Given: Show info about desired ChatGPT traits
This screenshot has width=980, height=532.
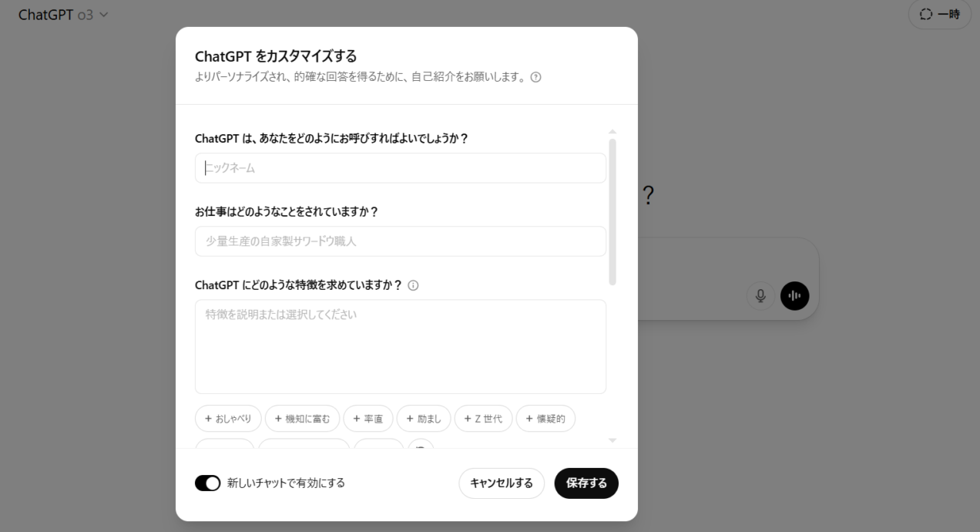Looking at the screenshot, I should tap(413, 285).
